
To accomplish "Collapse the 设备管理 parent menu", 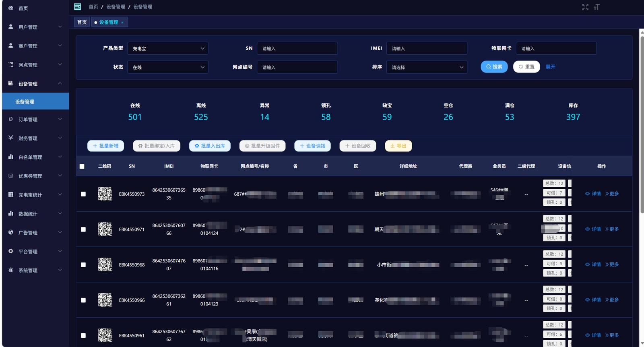I will point(35,83).
